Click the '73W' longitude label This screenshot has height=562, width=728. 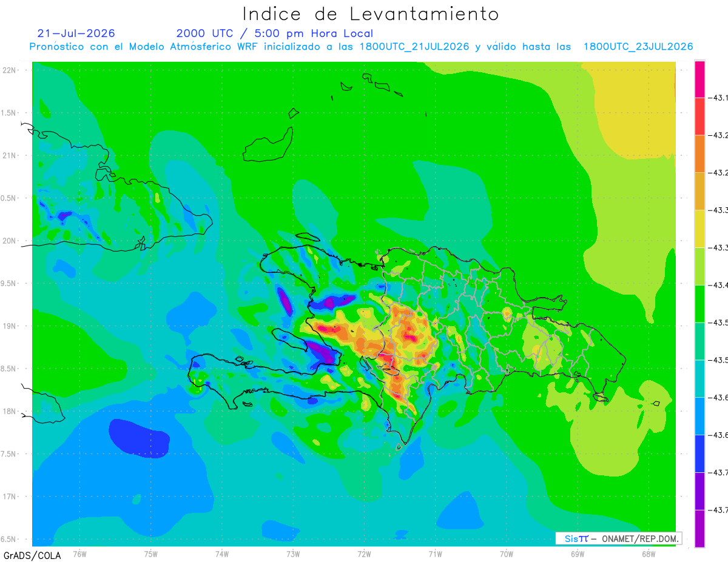pyautogui.click(x=293, y=555)
